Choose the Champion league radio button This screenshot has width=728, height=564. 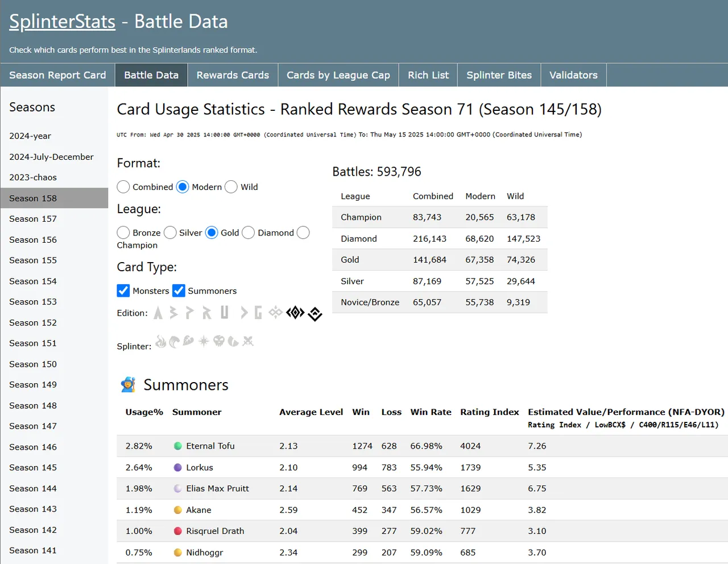[304, 233]
